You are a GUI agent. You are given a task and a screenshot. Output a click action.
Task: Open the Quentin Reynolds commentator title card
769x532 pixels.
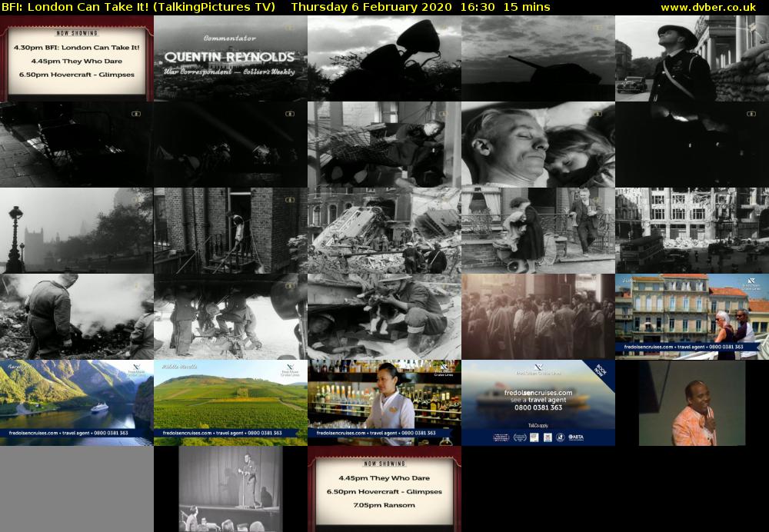click(231, 58)
